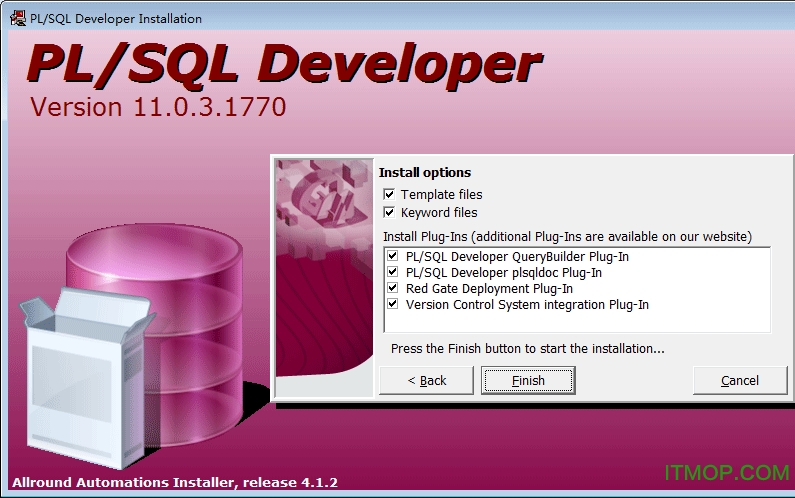Disable Version Control System integration Plug-In checkbox
The width and height of the screenshot is (795, 498).
tap(393, 304)
